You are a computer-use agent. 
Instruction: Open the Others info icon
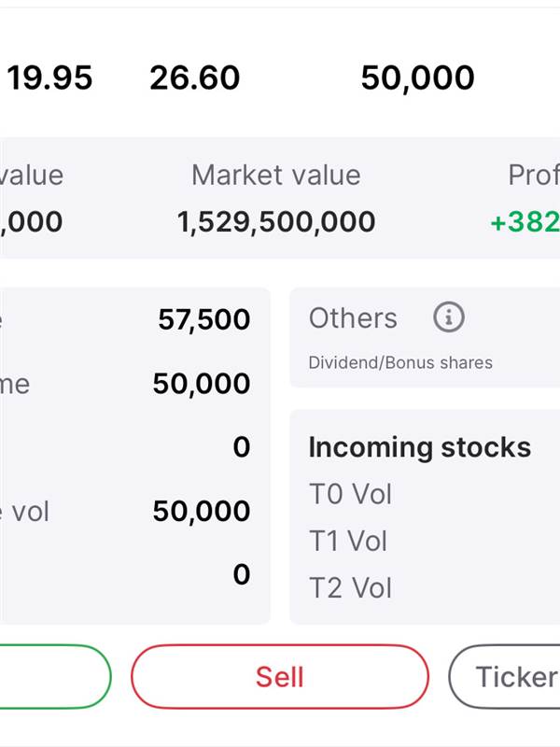[x=449, y=317]
